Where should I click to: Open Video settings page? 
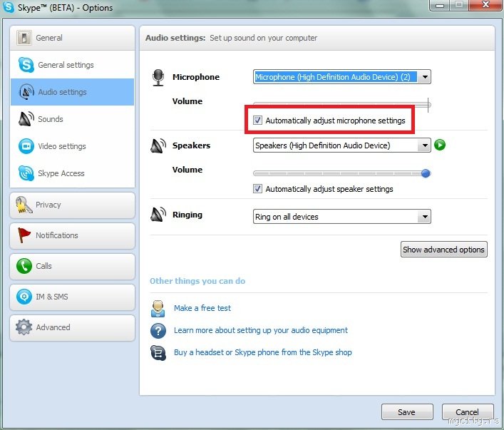click(72, 146)
